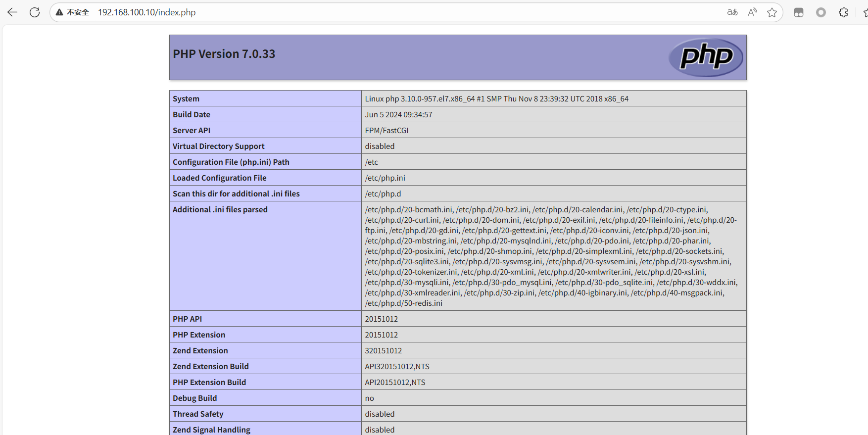Add this page to favorites with star icon
The image size is (868, 435).
pos(772,12)
